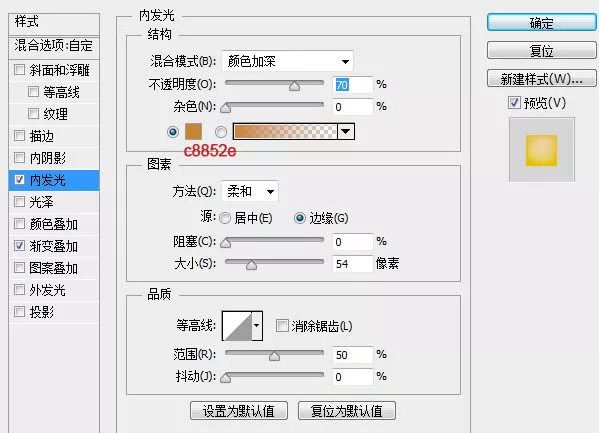The width and height of the screenshot is (599, 433).
Task: Click 新建样式(W)... button
Action: (541, 79)
